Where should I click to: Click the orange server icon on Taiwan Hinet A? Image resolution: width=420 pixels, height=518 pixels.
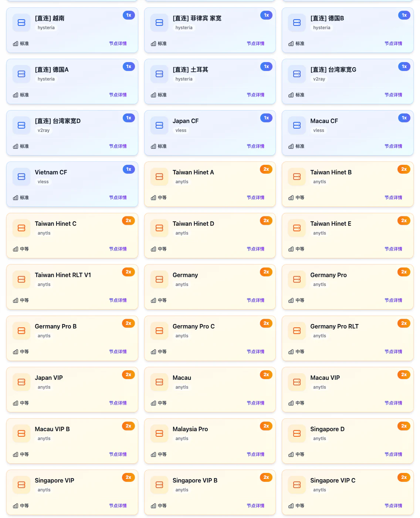pos(159,177)
